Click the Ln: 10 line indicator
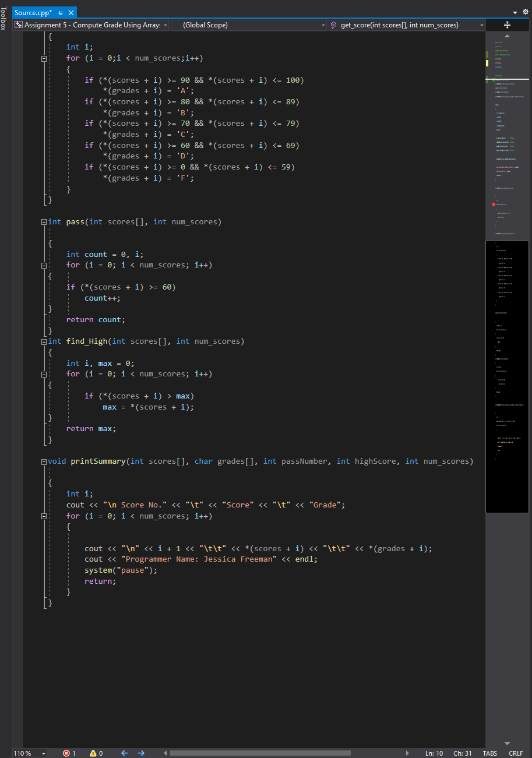The height and width of the screenshot is (758, 532). click(x=434, y=753)
